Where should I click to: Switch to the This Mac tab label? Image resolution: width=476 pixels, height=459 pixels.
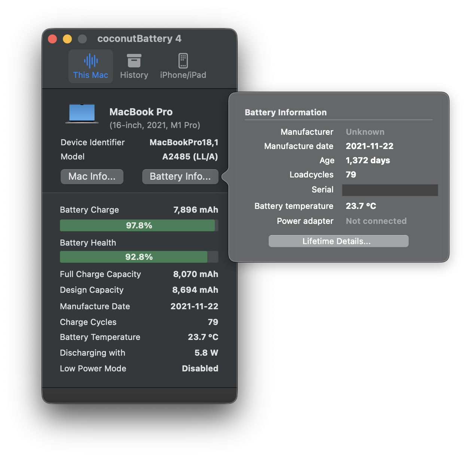click(91, 75)
